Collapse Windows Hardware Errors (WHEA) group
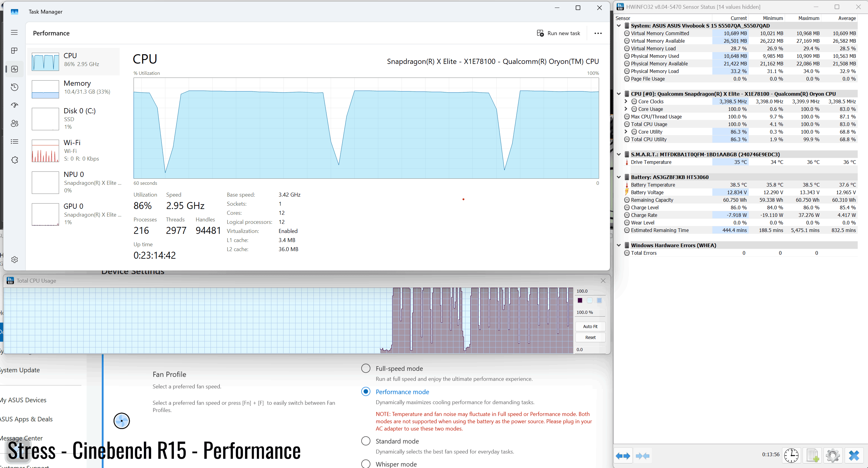868x468 pixels. click(619, 245)
